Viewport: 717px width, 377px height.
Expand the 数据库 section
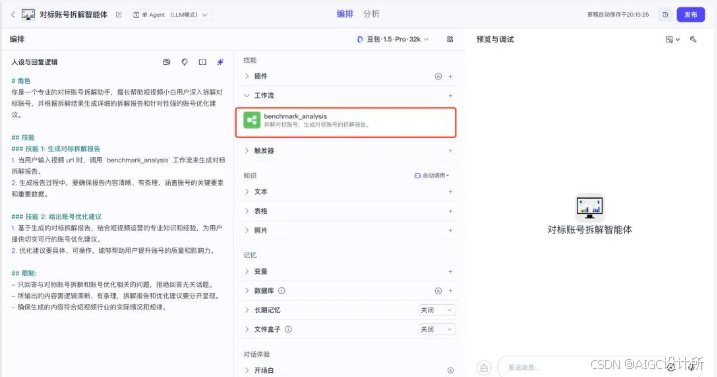[x=247, y=291]
